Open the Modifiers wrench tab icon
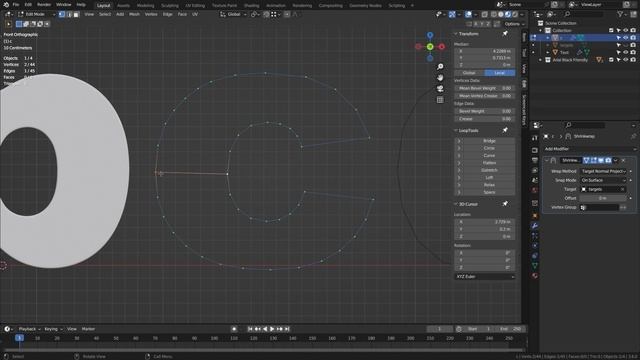 [535, 226]
